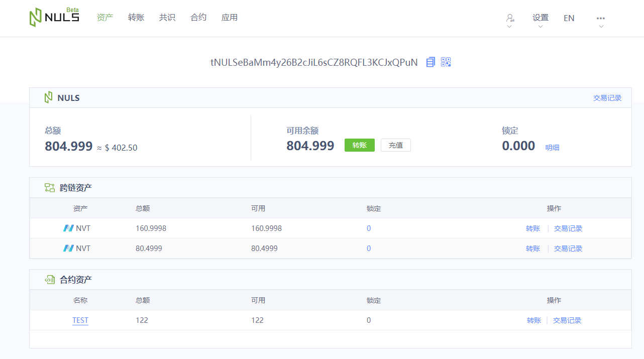This screenshot has height=359, width=644.
Task: Open the 转账 tab in top navigation
Action: coord(136,18)
